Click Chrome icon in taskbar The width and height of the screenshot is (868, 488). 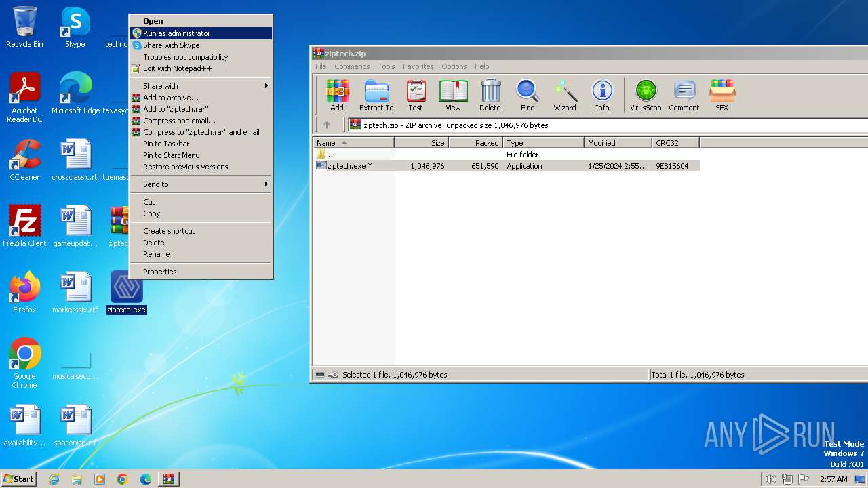123,479
